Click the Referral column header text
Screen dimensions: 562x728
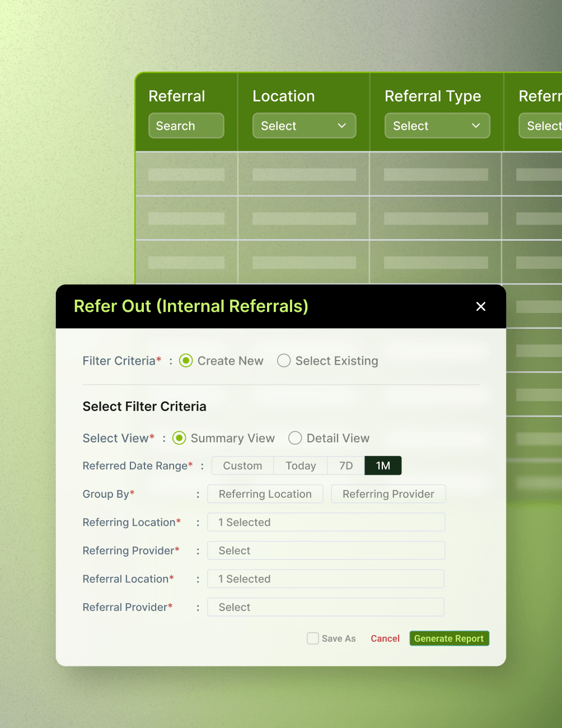(x=177, y=96)
